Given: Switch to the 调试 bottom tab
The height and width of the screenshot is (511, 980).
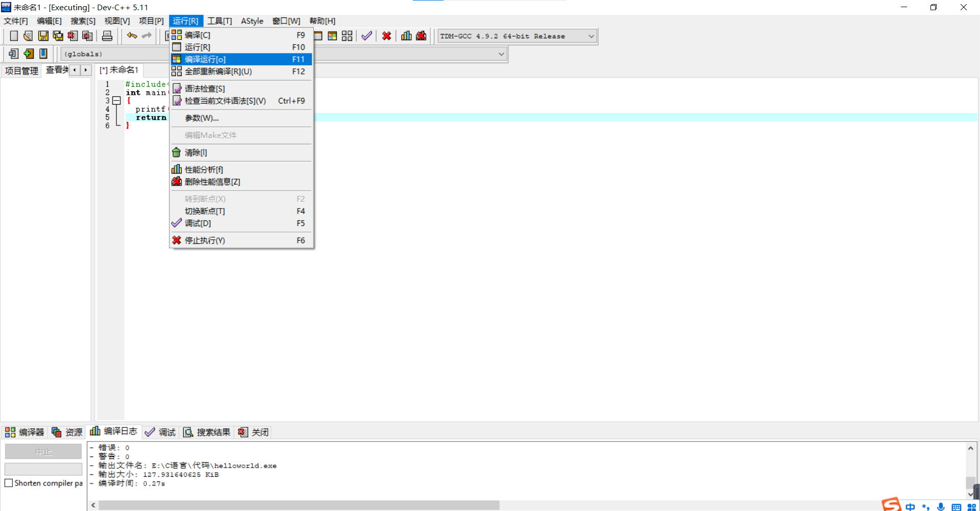Looking at the screenshot, I should (160, 432).
